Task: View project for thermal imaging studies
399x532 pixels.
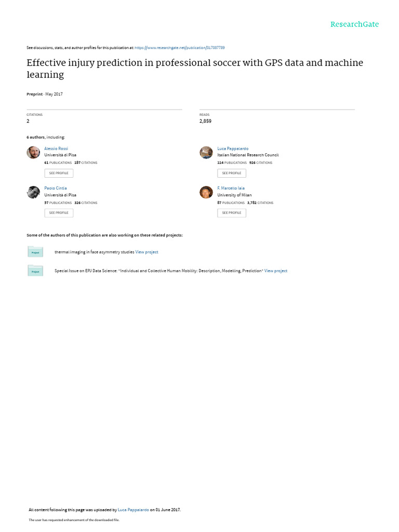Action: [147, 252]
